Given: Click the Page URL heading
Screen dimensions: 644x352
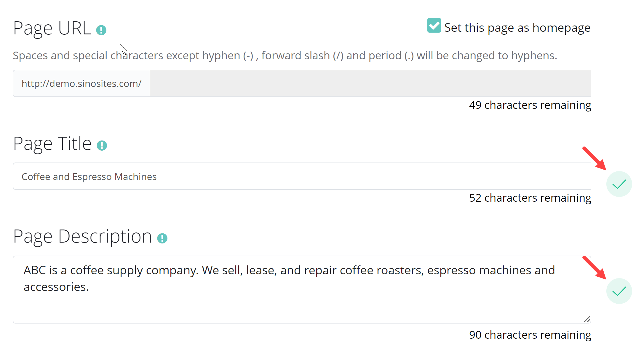Looking at the screenshot, I should tap(52, 28).
